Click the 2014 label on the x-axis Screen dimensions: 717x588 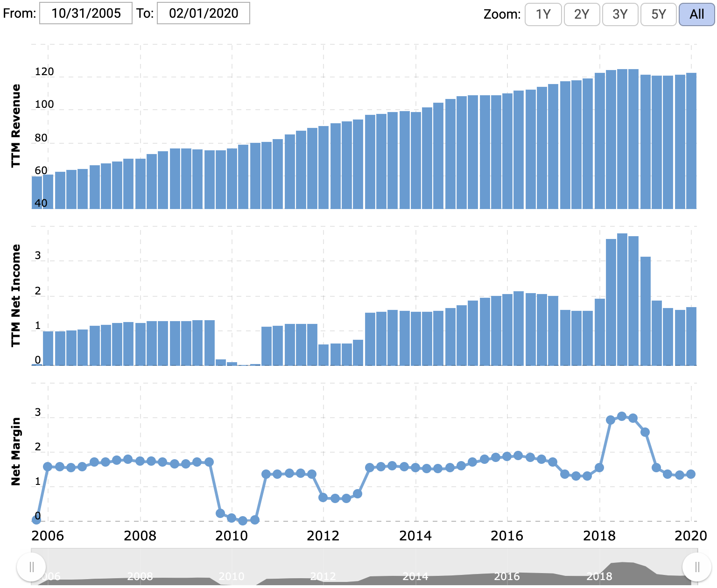415,536
